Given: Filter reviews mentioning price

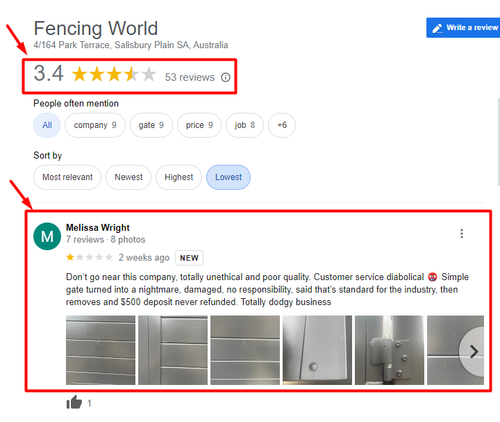Looking at the screenshot, I should pos(199,125).
